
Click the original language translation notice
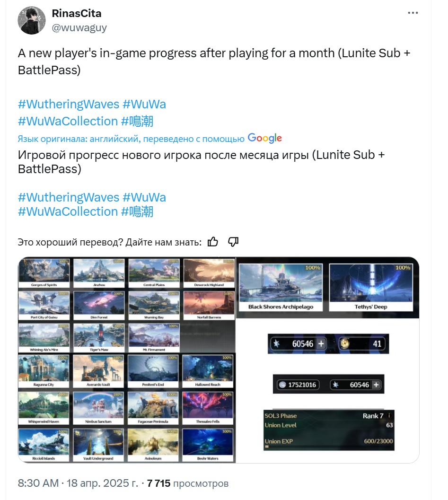tap(131, 139)
